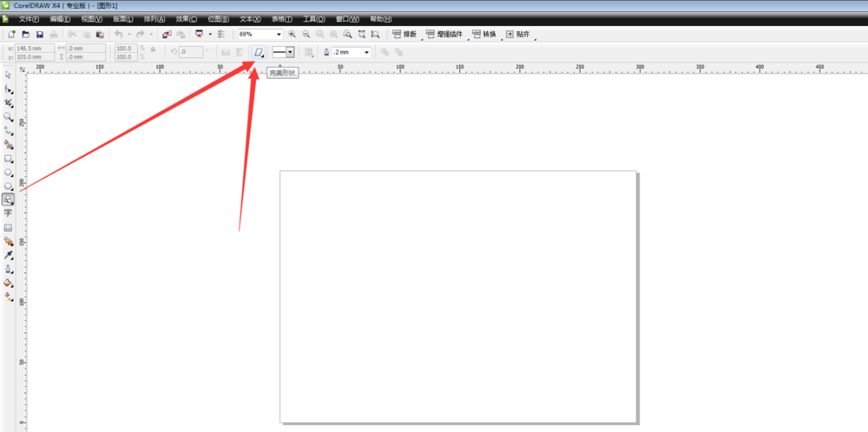Open the 表格(T) menu
Viewport: 868px width, 432px height.
click(x=282, y=19)
